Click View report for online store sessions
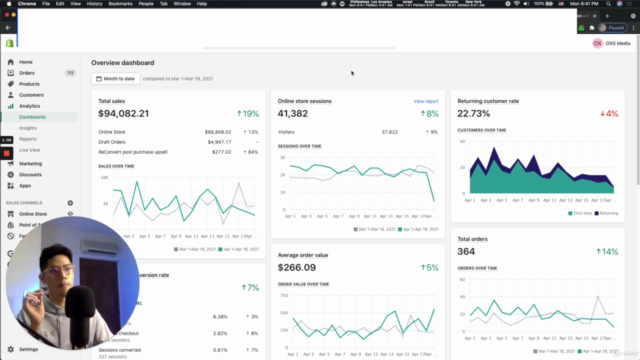Image resolution: width=640 pixels, height=360 pixels. coord(426,101)
